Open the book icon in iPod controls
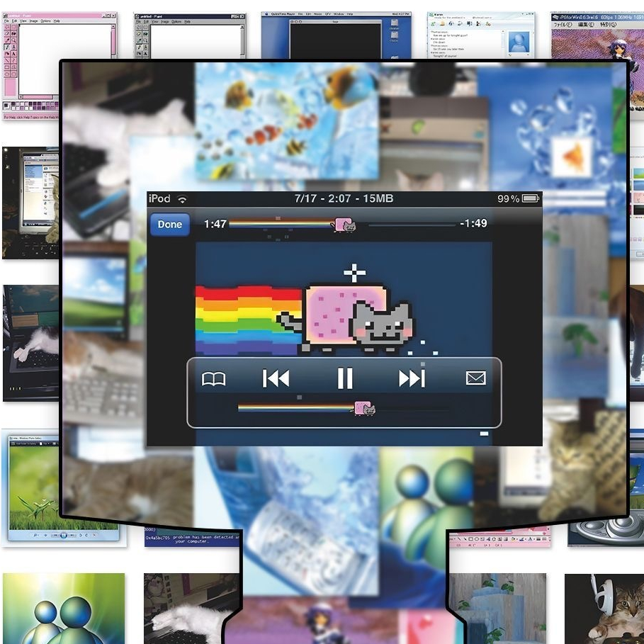This screenshot has width=644, height=644. [x=213, y=379]
